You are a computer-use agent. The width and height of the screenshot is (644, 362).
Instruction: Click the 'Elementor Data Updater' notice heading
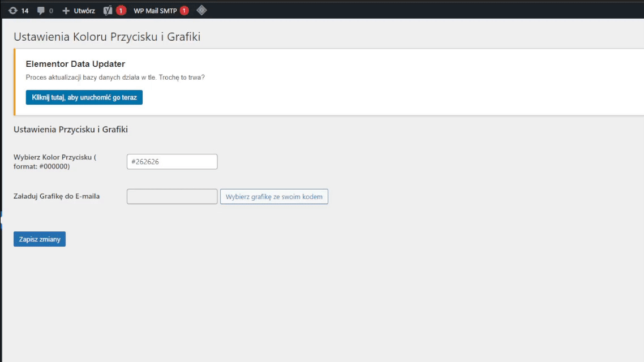click(x=75, y=64)
